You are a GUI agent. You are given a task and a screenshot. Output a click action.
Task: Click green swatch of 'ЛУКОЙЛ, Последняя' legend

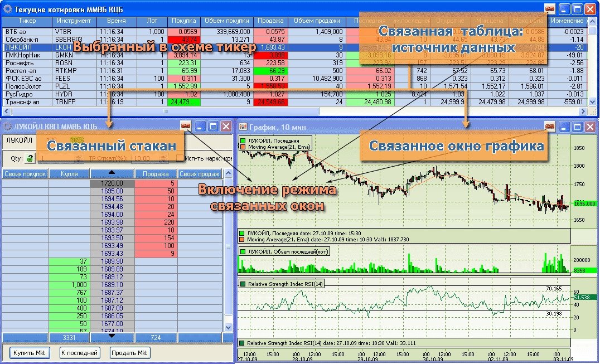[x=243, y=140]
